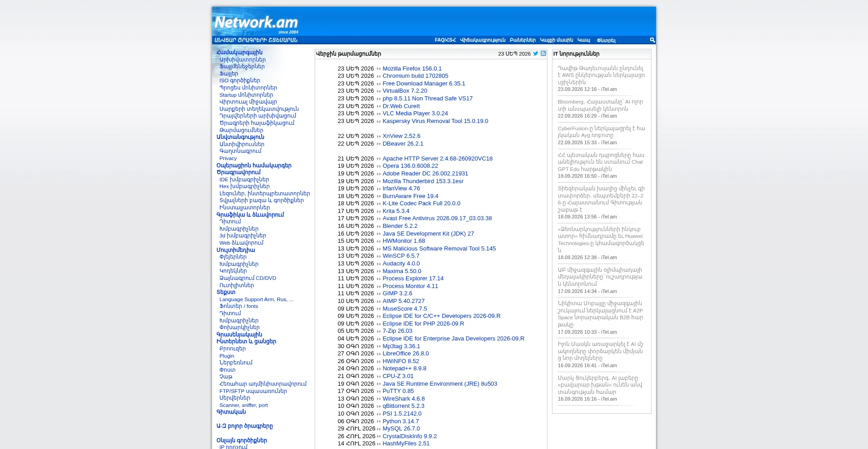Open K-Lite Codec Pack Full 20.0.0

tap(422, 203)
